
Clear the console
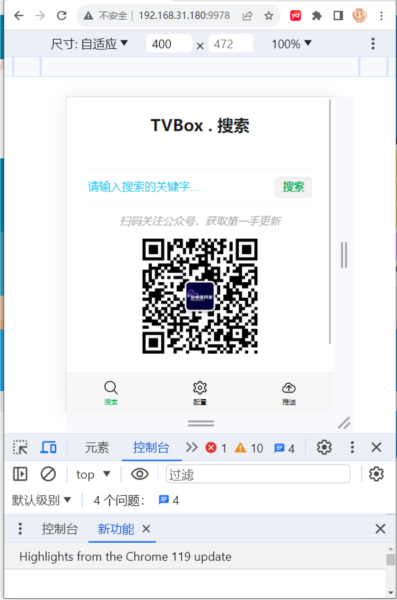48,474
